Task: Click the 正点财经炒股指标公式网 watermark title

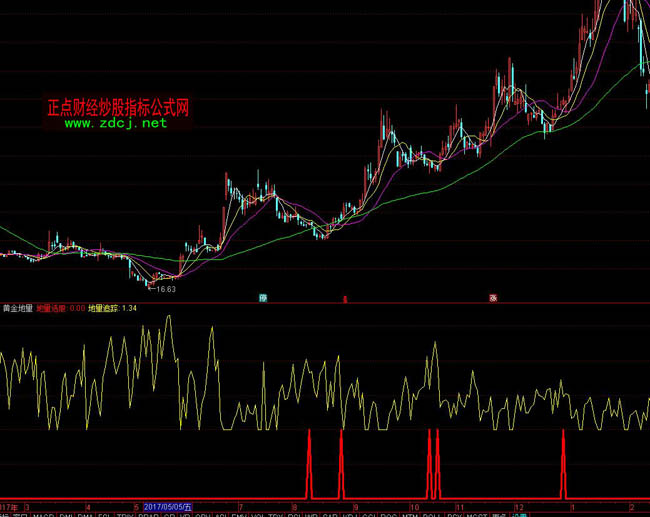Action: point(118,107)
